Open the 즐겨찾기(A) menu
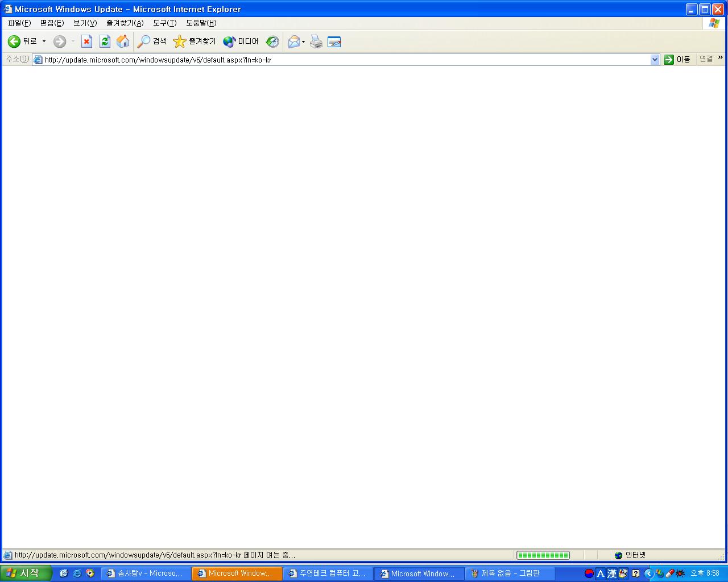The image size is (728, 582). tap(125, 23)
